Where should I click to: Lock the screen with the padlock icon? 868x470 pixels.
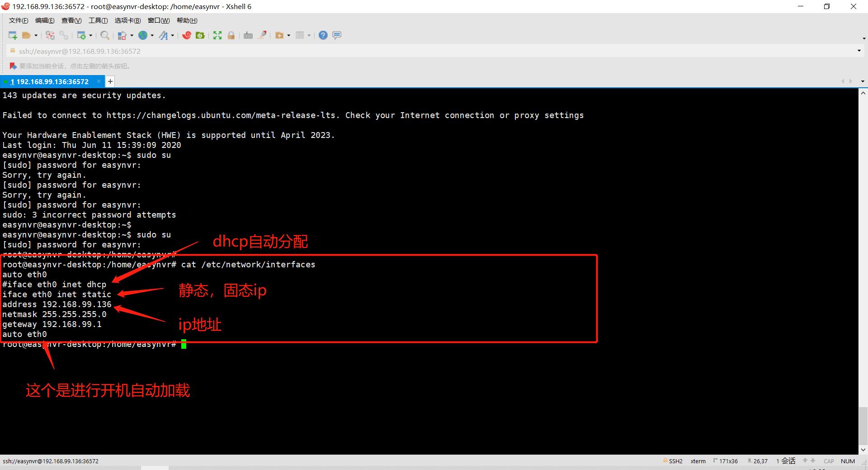231,35
